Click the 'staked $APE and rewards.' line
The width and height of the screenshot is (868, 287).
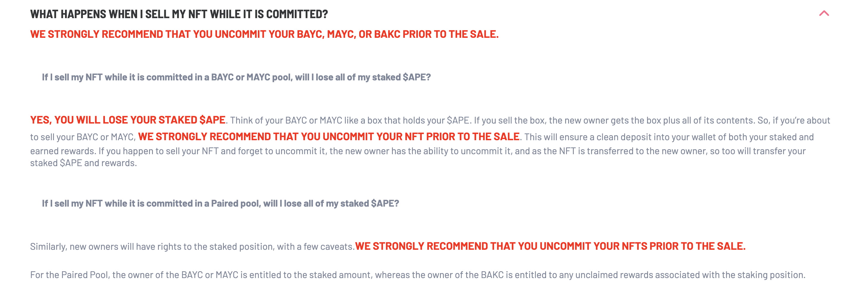[83, 163]
